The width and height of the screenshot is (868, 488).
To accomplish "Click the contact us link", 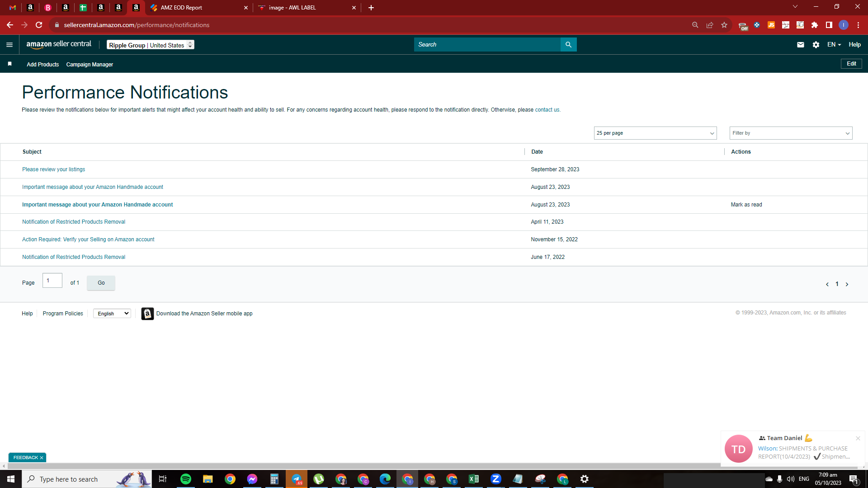I will [x=547, y=110].
